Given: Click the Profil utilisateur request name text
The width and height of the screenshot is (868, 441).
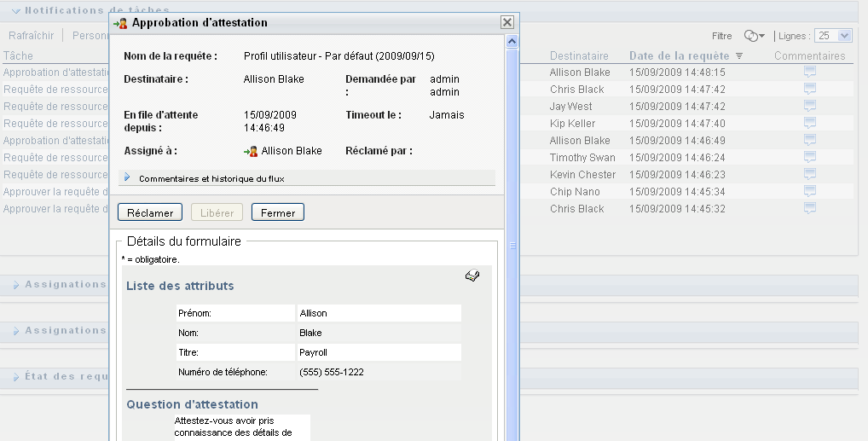Looking at the screenshot, I should click(x=339, y=56).
